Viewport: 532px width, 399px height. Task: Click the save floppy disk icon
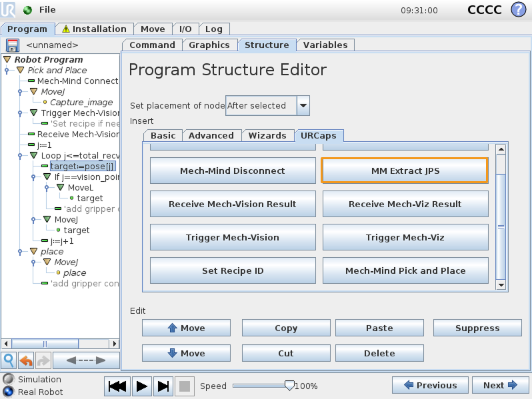coord(13,45)
